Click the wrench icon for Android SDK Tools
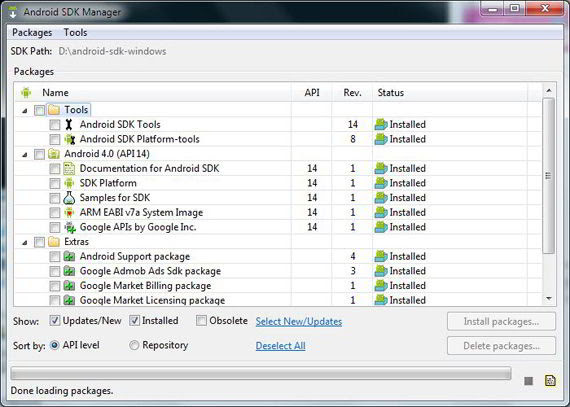The image size is (570, 407). (69, 124)
